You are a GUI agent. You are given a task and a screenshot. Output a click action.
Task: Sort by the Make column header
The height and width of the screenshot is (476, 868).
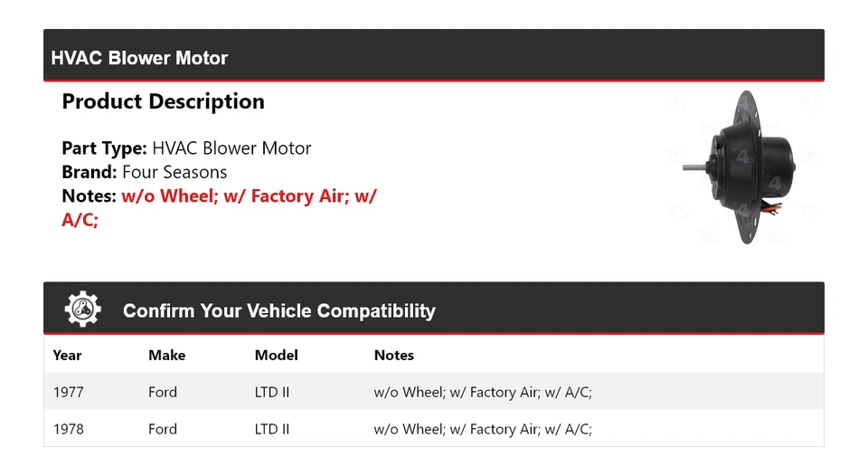pyautogui.click(x=166, y=355)
